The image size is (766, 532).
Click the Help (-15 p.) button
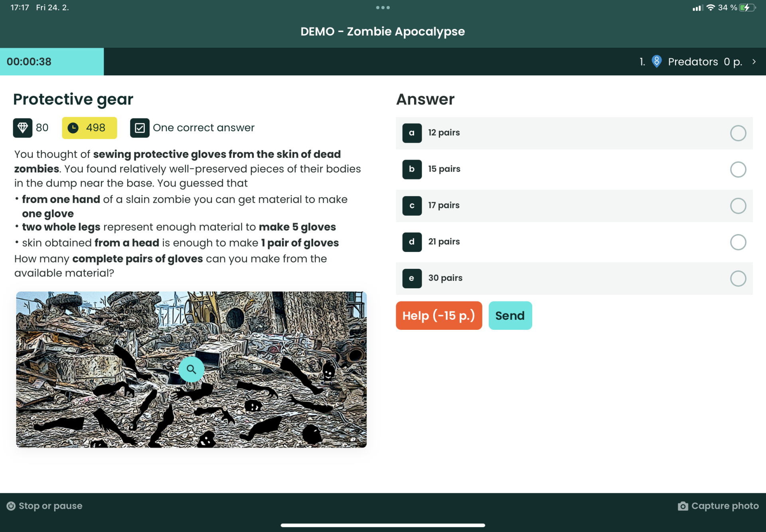[439, 315]
